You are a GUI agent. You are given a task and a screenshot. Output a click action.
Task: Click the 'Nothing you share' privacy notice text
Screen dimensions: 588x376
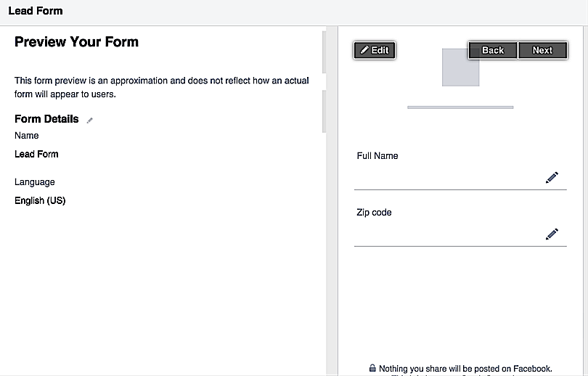[x=465, y=368]
